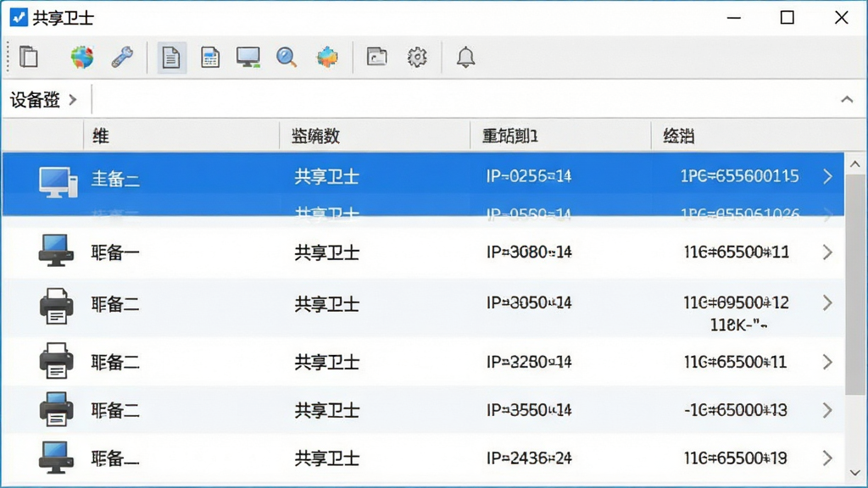This screenshot has width=868, height=488.
Task: Click the vertical scrollbar thumb
Action: coord(854,285)
